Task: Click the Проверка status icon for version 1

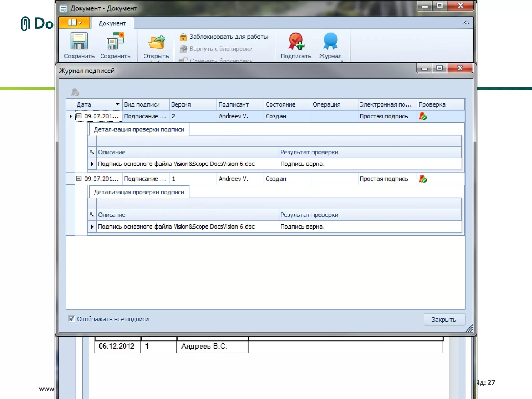Action: pos(423,179)
